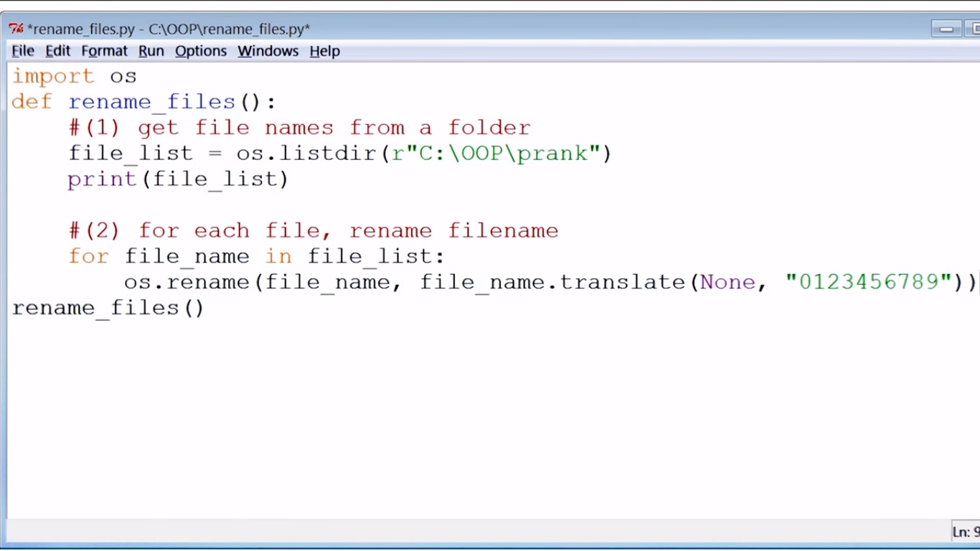Click the string "0123456789"
Screen dimensions: 980x551
pyautogui.click(x=868, y=282)
